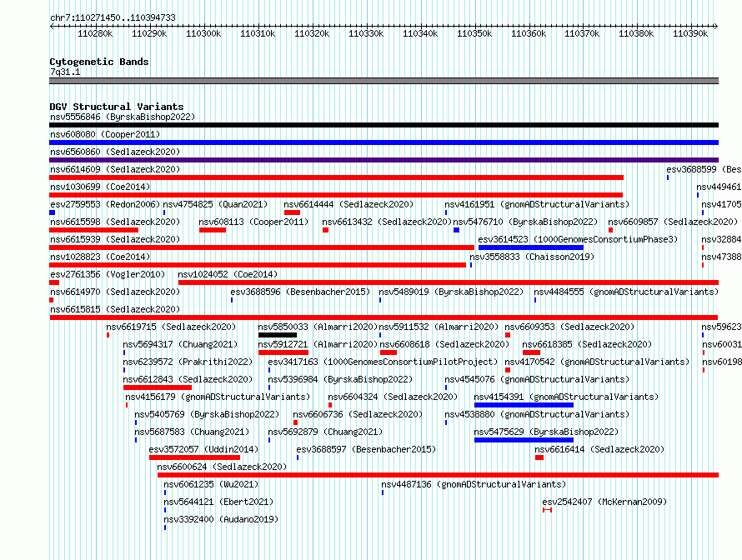Click the blue bar under nsv4154391
The image size is (742, 560).
pos(524,405)
